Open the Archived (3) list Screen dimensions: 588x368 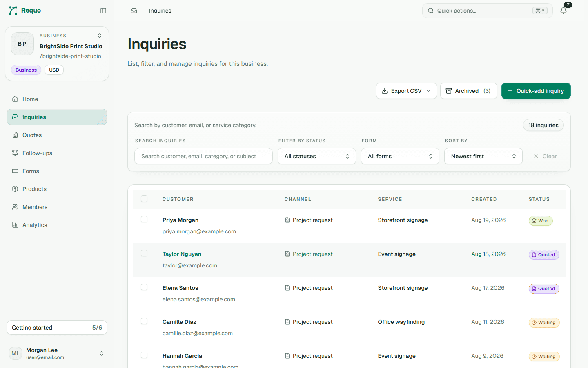coord(469,91)
